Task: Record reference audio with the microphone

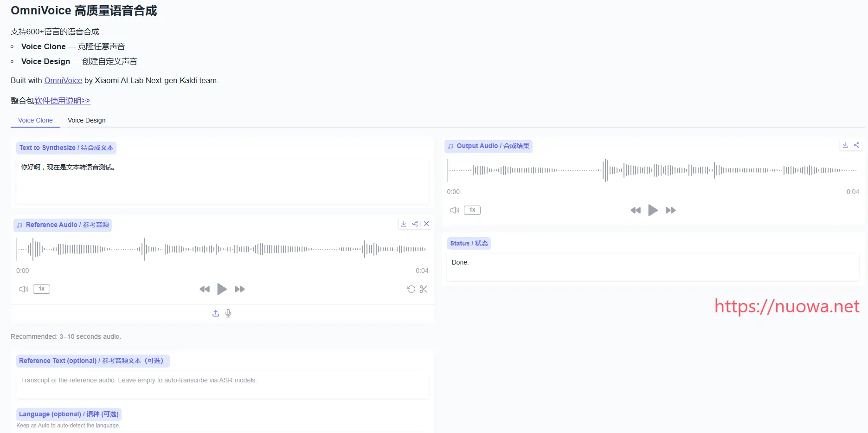Action: 228,313
